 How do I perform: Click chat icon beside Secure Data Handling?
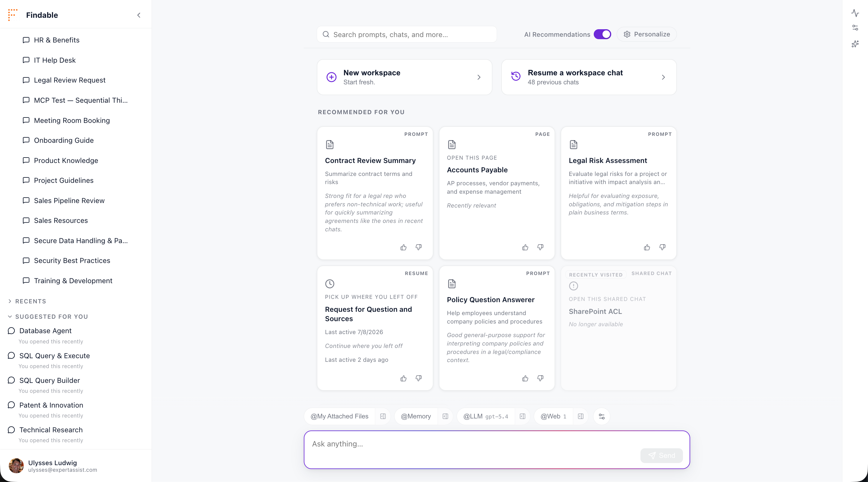coord(26,240)
